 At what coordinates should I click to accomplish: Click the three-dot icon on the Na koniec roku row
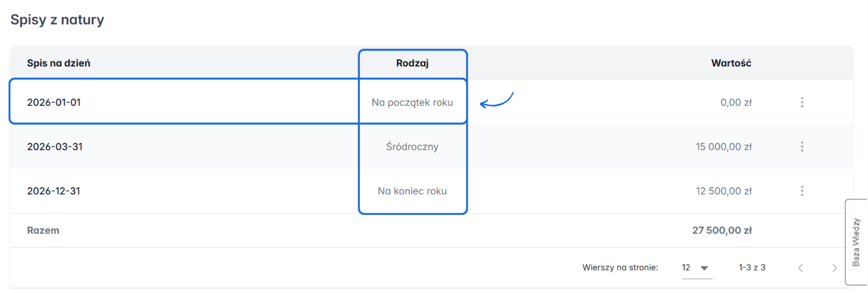click(x=802, y=191)
